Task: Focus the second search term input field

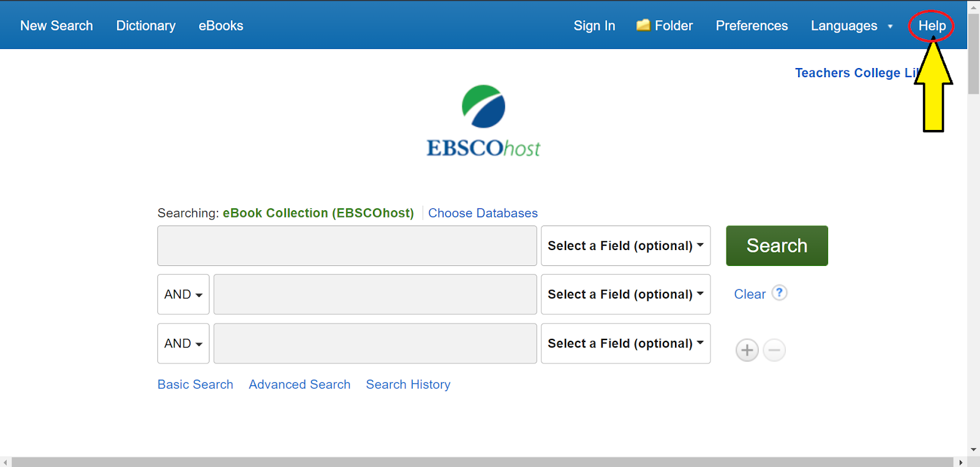Action: (x=375, y=294)
